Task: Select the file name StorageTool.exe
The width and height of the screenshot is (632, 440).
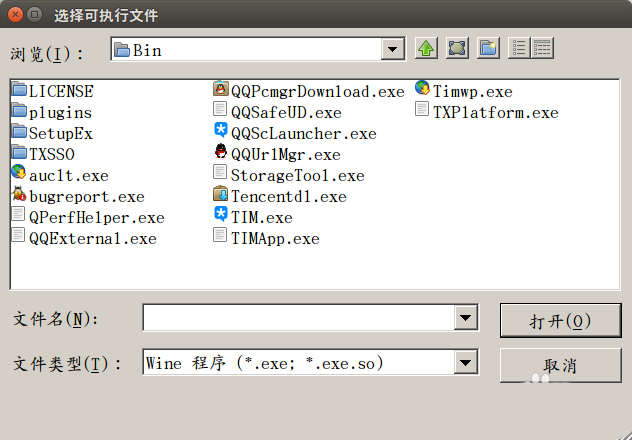Action: click(x=298, y=176)
